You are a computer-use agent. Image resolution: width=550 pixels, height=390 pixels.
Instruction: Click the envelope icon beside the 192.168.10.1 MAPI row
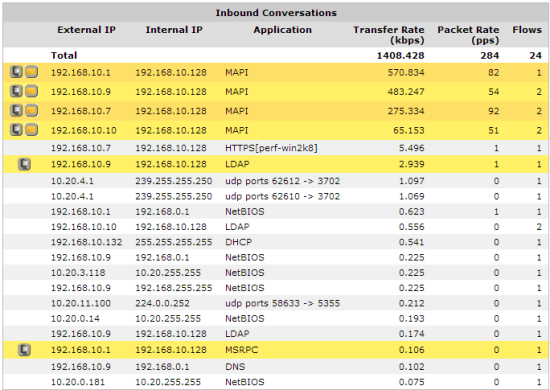(x=31, y=72)
